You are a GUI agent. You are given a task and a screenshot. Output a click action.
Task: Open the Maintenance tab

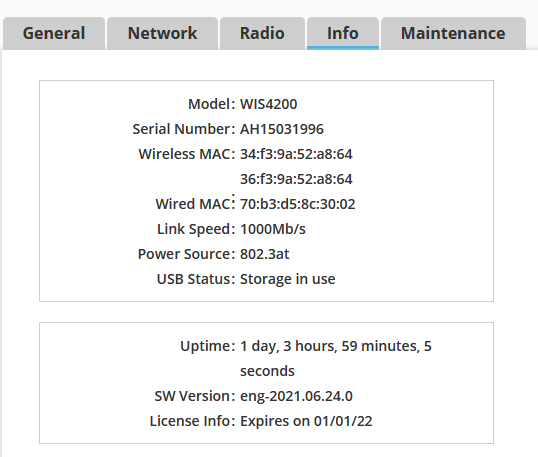point(453,33)
